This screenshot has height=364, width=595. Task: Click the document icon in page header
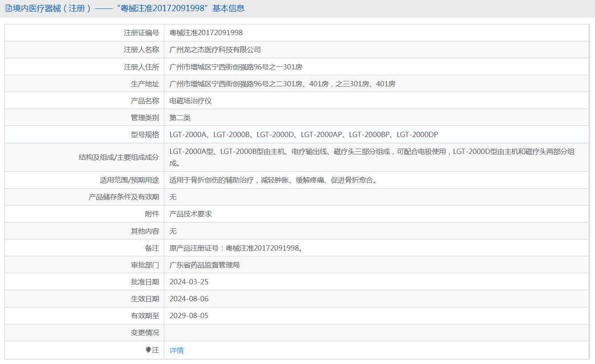pos(8,8)
